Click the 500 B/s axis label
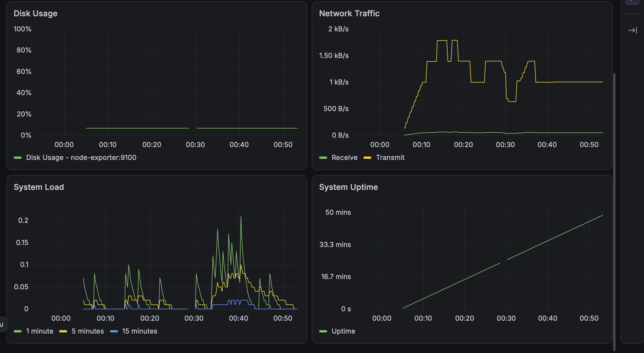This screenshot has width=644, height=353. tap(336, 109)
